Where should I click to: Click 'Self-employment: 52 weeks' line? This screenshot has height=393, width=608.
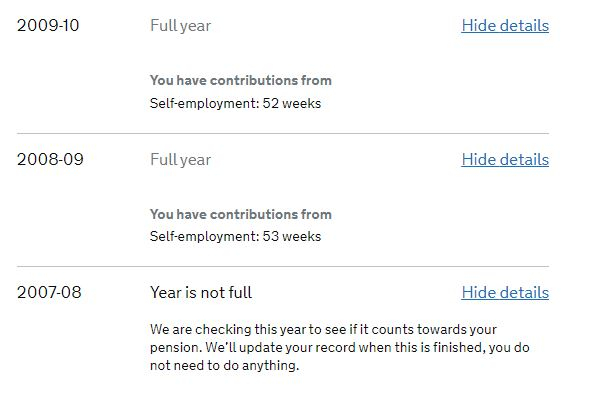coord(235,103)
